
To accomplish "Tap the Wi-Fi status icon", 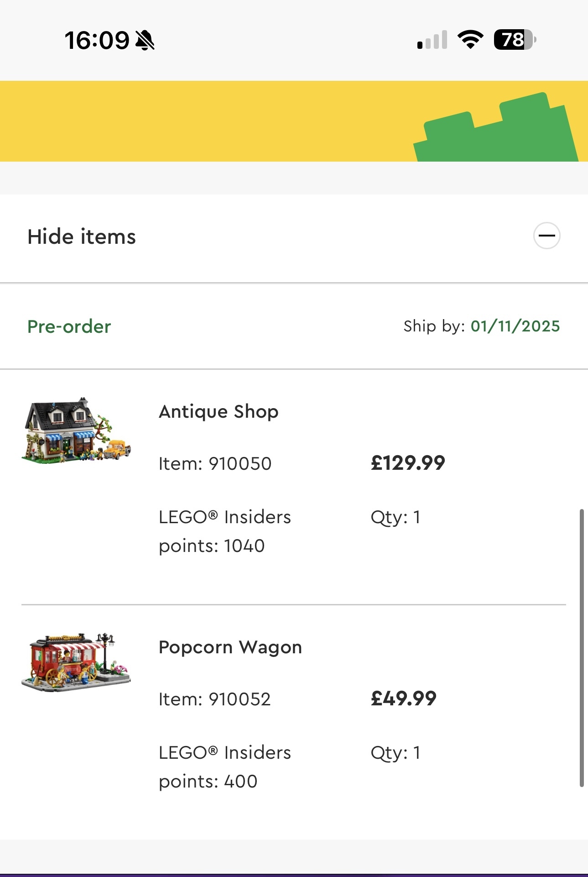I will click(470, 40).
